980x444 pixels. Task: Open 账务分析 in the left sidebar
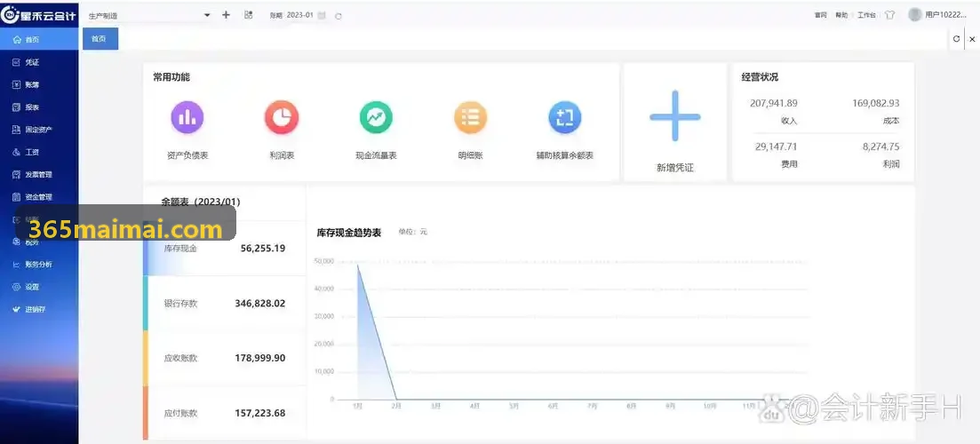pos(39,265)
